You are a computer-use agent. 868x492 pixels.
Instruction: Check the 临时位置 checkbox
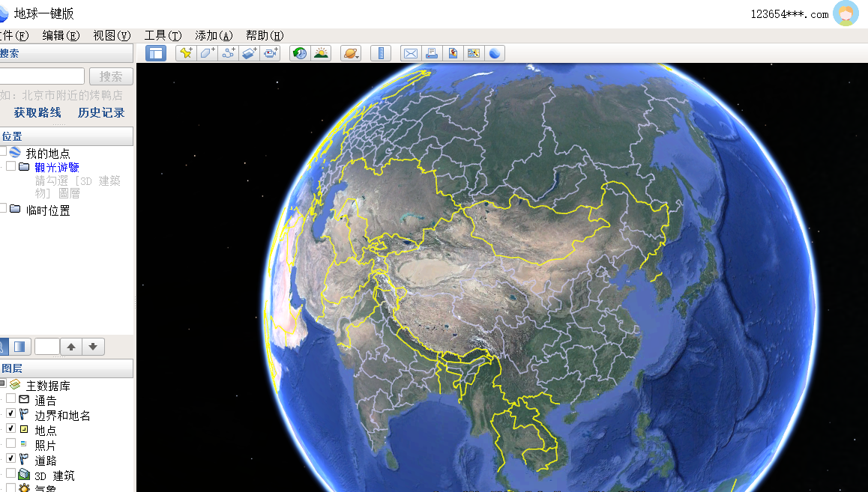pyautogui.click(x=3, y=208)
